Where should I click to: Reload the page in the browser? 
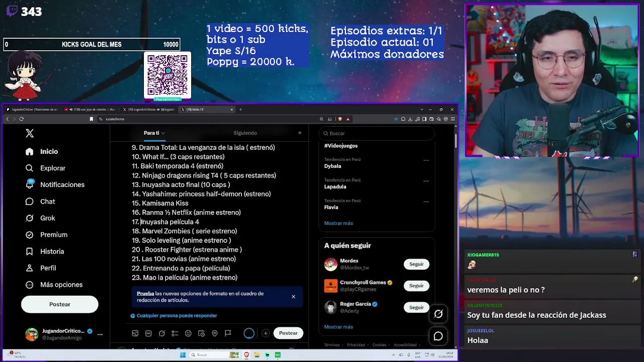click(21, 119)
